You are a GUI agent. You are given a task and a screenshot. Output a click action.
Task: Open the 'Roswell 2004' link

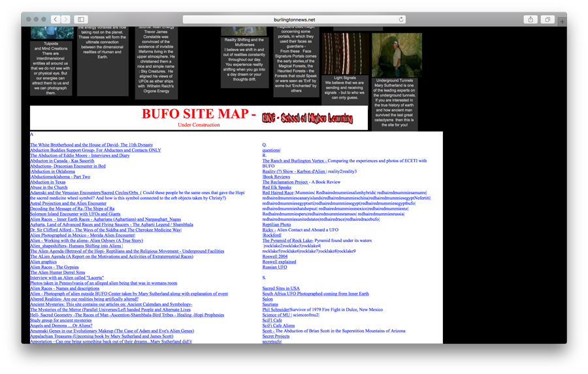click(274, 256)
